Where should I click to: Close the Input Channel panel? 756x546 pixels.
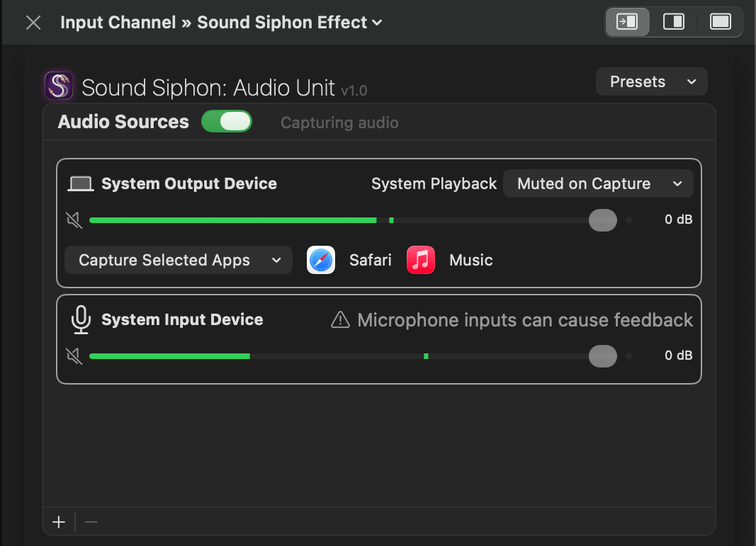click(x=33, y=23)
